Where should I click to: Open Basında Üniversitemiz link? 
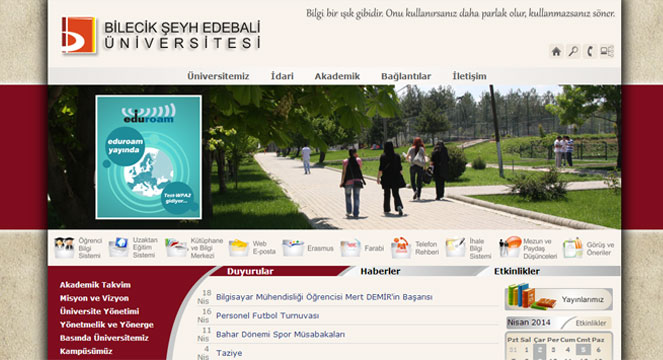[x=104, y=338]
